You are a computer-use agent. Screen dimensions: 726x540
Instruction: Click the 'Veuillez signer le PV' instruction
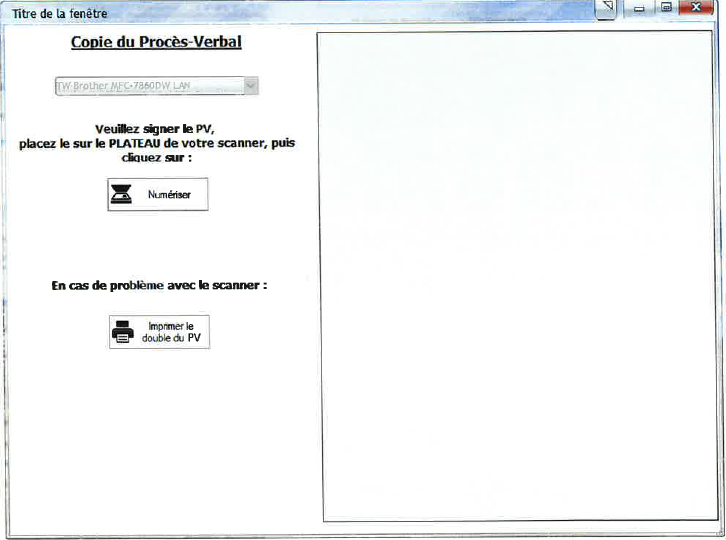pyautogui.click(x=155, y=129)
